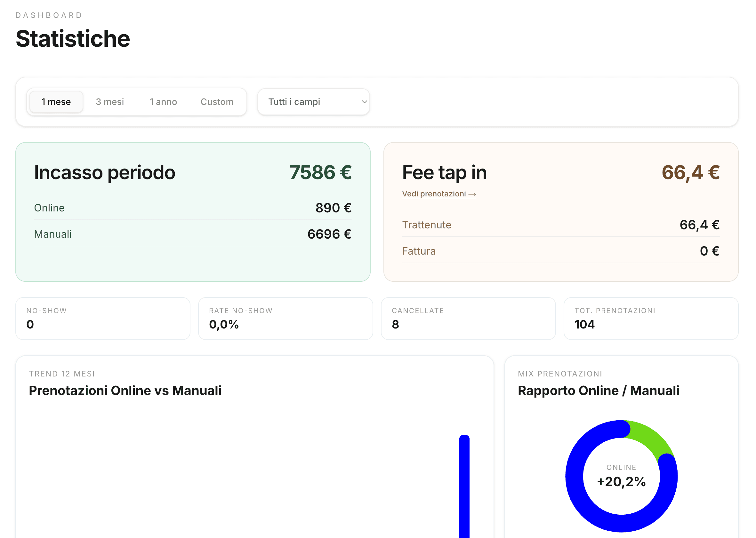This screenshot has width=756, height=538.
Task: Click the MIX PRENOTAZIONI label
Action: tap(560, 374)
